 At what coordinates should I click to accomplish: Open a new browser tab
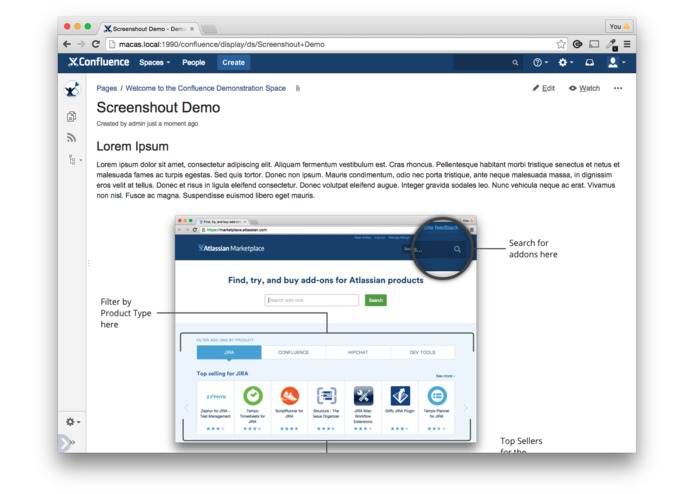[x=209, y=29]
